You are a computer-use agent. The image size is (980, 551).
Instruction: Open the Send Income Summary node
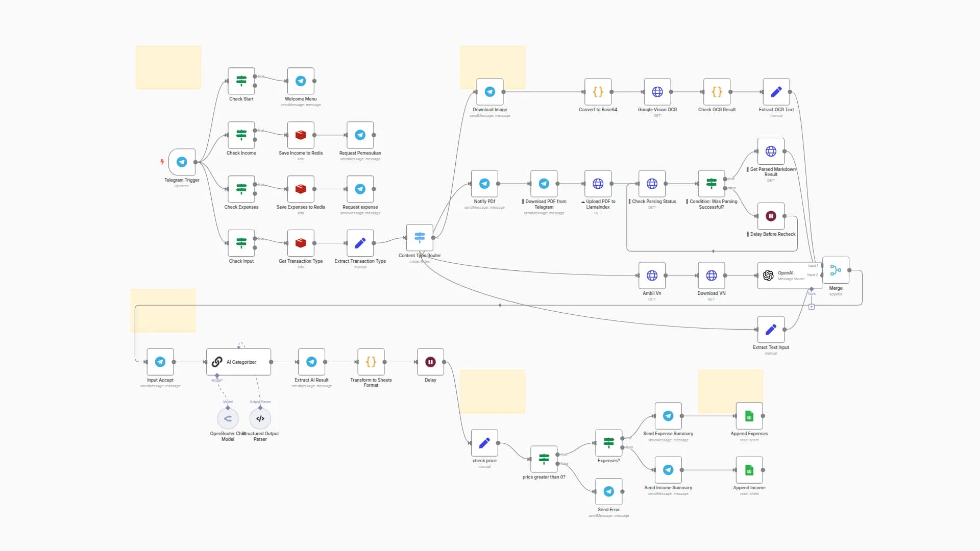(668, 470)
